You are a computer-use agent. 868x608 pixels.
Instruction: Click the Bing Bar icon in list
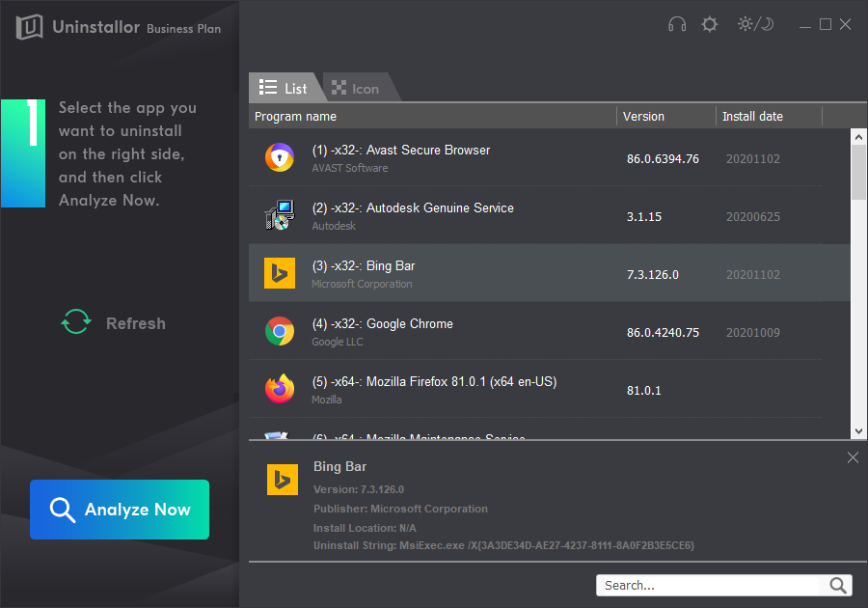pos(280,273)
